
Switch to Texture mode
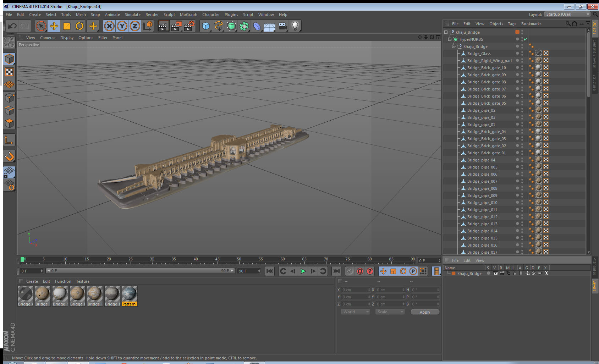9,72
